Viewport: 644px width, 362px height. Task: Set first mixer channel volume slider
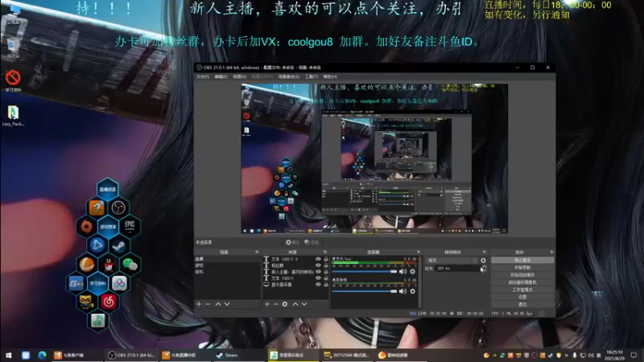pyautogui.click(x=365, y=271)
